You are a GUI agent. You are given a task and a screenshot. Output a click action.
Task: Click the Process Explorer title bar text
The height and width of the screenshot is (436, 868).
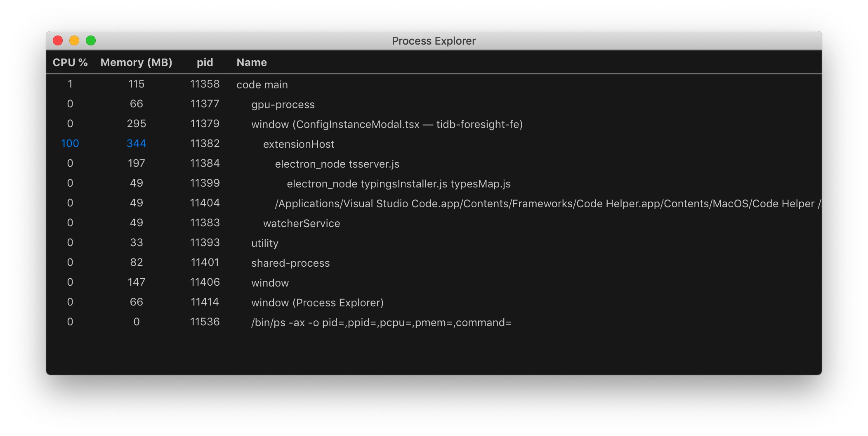coord(434,40)
